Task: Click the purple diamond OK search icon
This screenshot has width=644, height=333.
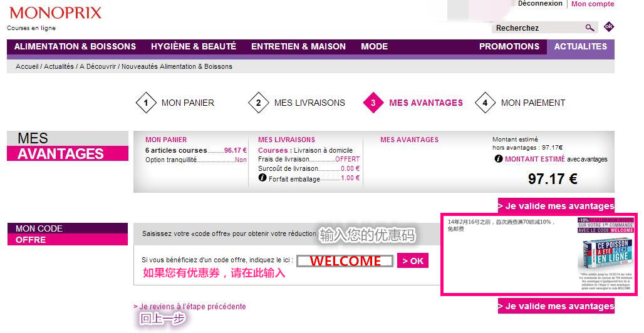Action: (x=609, y=27)
